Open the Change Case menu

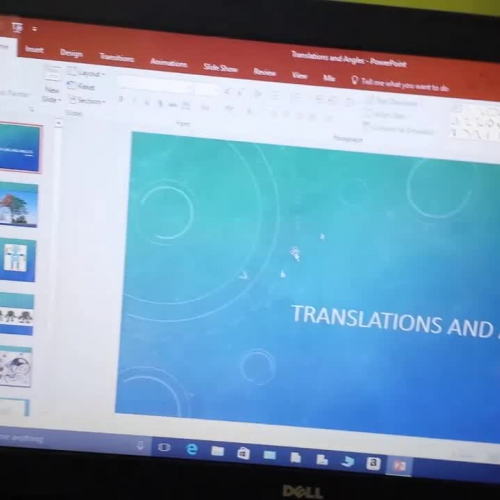click(x=205, y=108)
